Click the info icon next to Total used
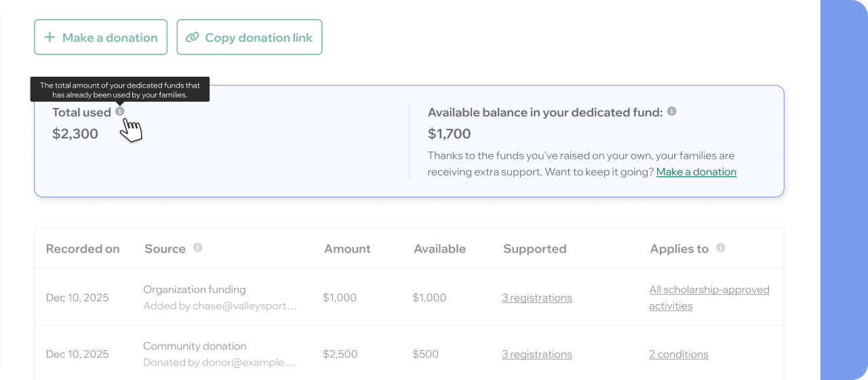The height and width of the screenshot is (380, 868). tap(120, 111)
